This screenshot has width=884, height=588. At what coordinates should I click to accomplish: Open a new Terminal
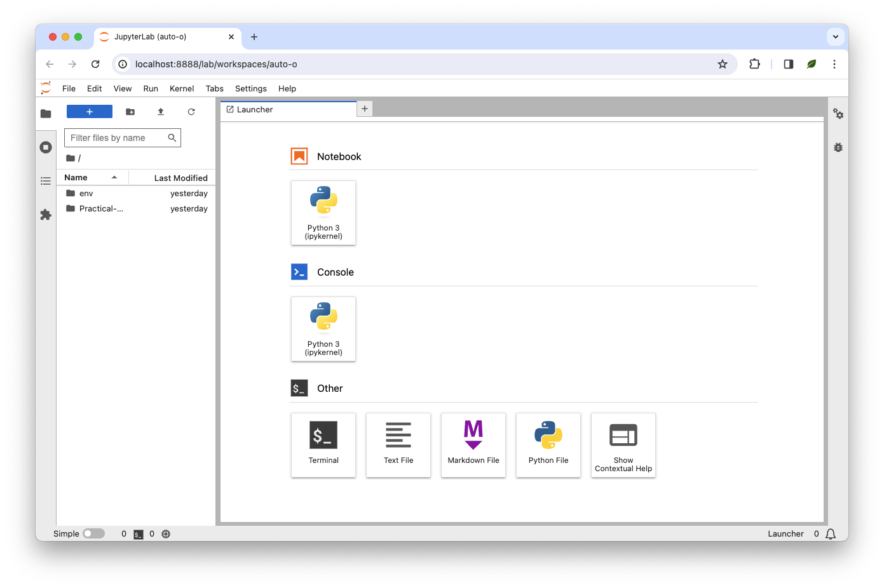323,445
